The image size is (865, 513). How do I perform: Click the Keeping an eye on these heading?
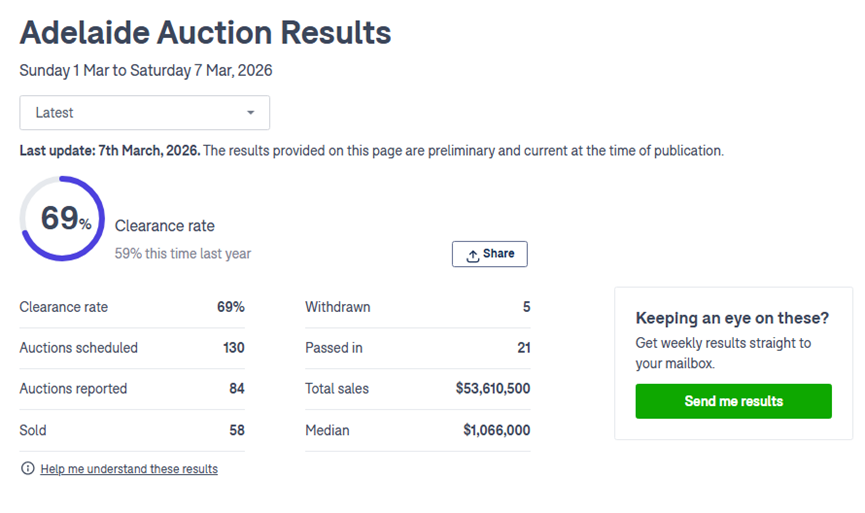(x=732, y=318)
